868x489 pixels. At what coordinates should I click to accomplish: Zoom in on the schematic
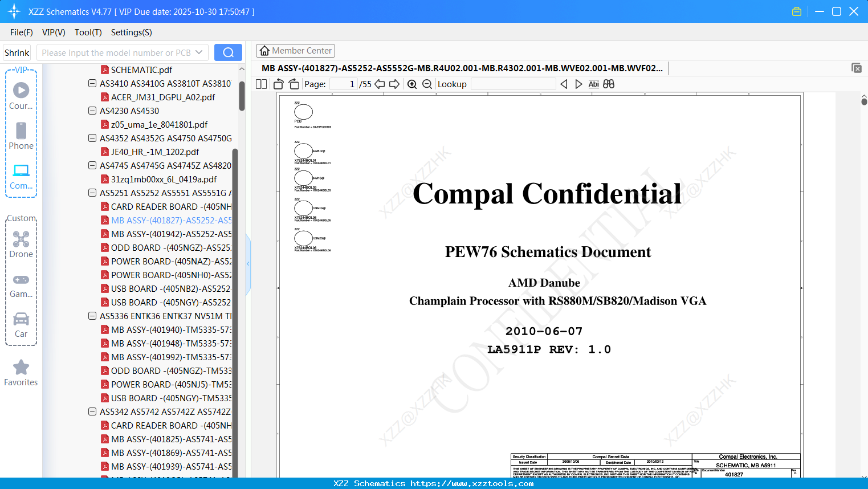pos(412,84)
